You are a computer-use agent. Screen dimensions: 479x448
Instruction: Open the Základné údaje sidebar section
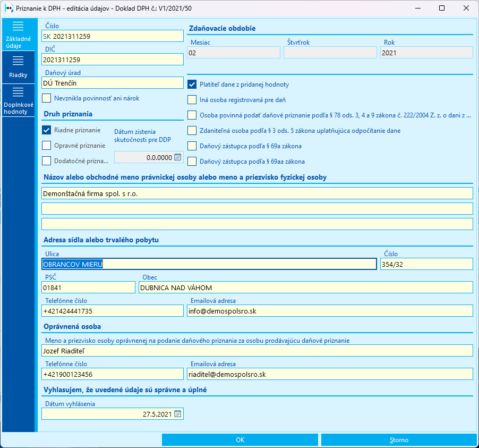(x=19, y=35)
